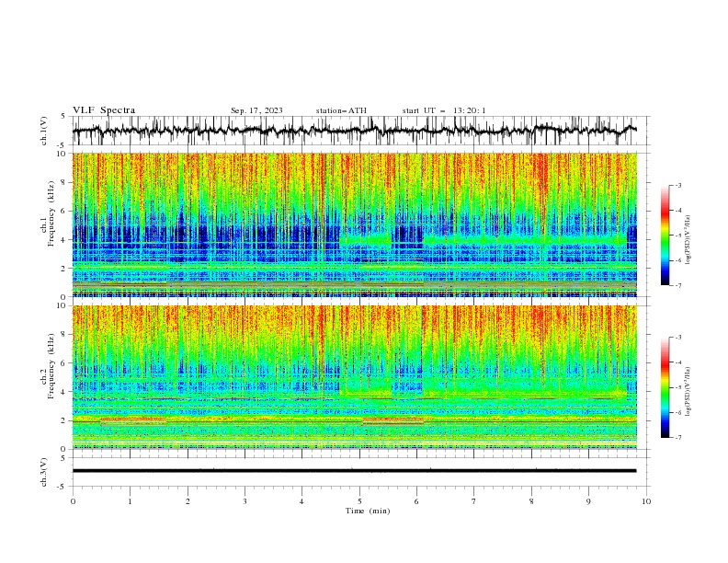
Task: Click time axis tick label "0"
Action: pos(73,501)
